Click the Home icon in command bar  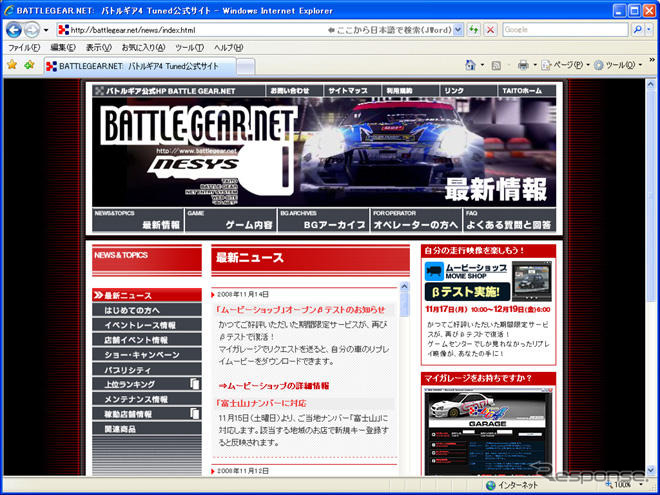click(471, 65)
